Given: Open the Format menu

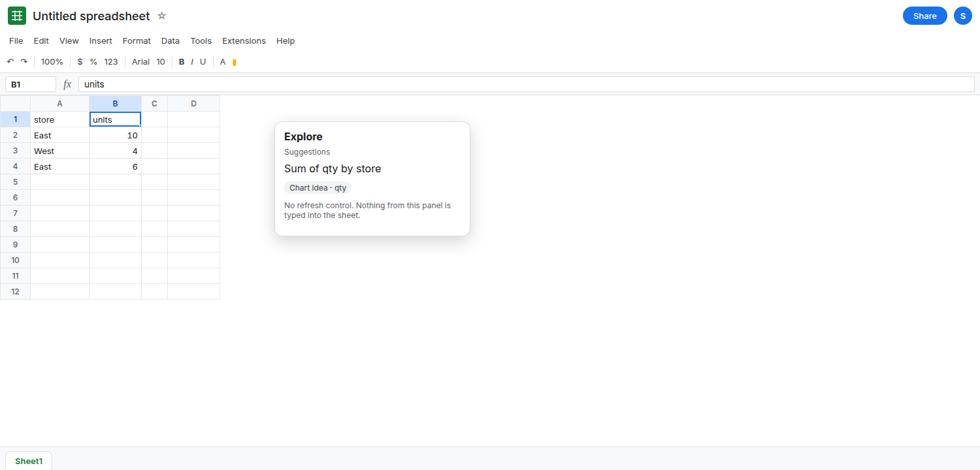Looking at the screenshot, I should coord(137,40).
